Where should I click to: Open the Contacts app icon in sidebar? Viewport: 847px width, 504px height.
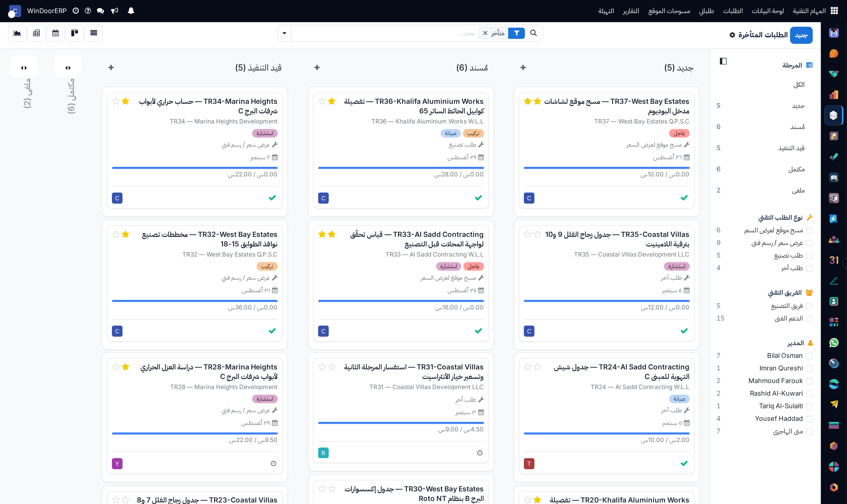pos(834,301)
